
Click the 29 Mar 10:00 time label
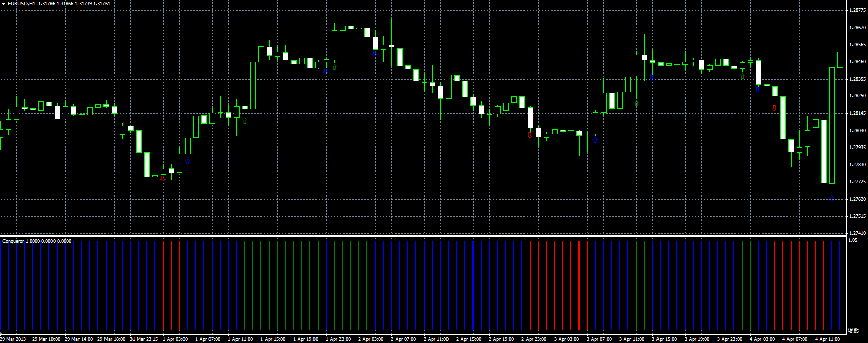46,339
